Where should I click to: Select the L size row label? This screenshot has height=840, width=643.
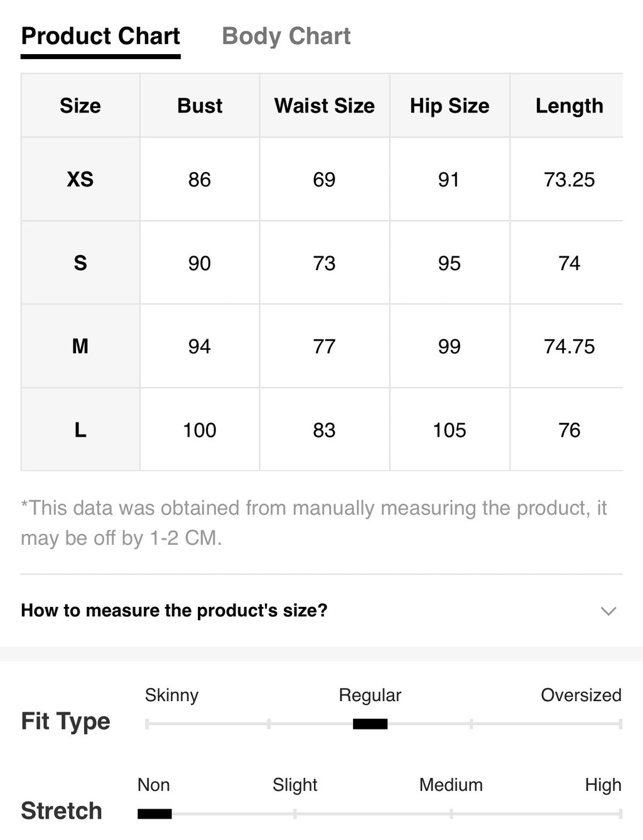[x=80, y=430]
